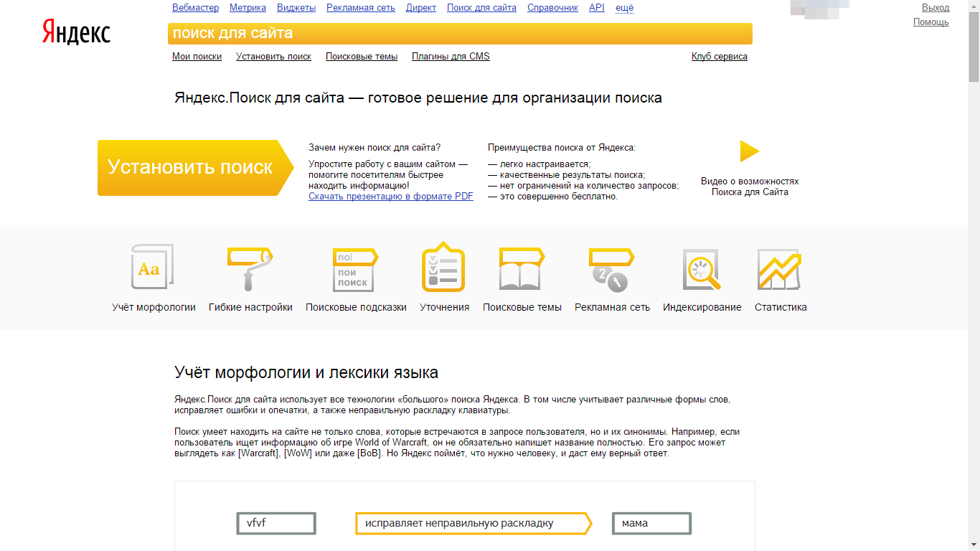Click the Индексирование magnifier icon
The image size is (980, 551).
tap(702, 269)
